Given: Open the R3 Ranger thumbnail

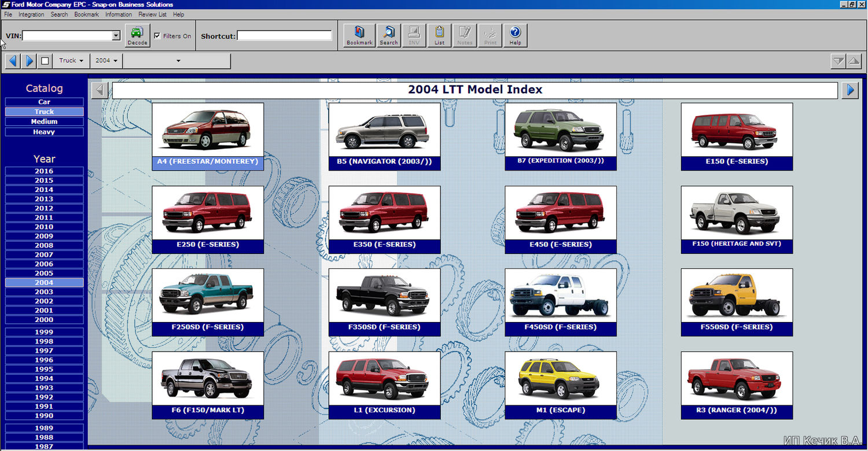Looking at the screenshot, I should [x=737, y=385].
